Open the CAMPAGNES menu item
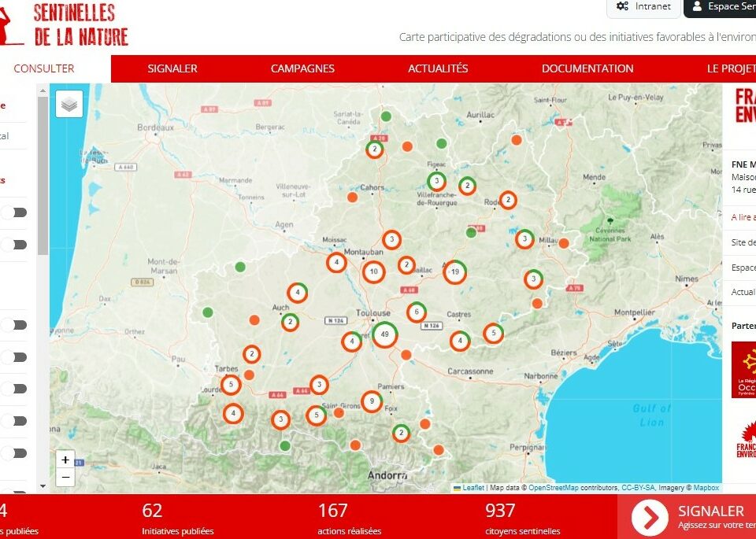 click(302, 68)
